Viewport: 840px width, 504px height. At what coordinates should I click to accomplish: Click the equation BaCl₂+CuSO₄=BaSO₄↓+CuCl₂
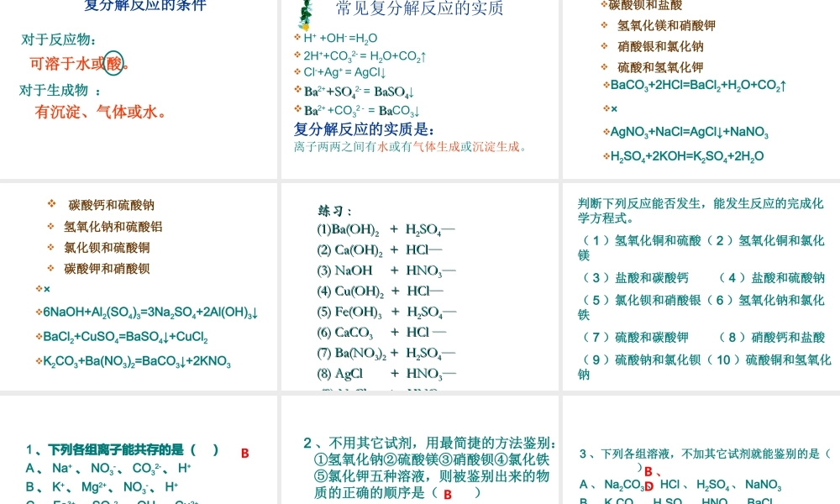125,337
